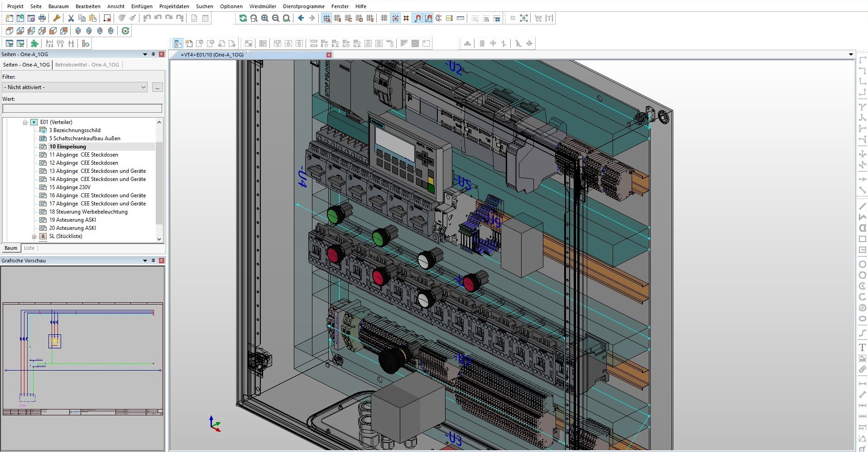Switch to Betriebsmittel - One-A_1OG tab

click(87, 65)
